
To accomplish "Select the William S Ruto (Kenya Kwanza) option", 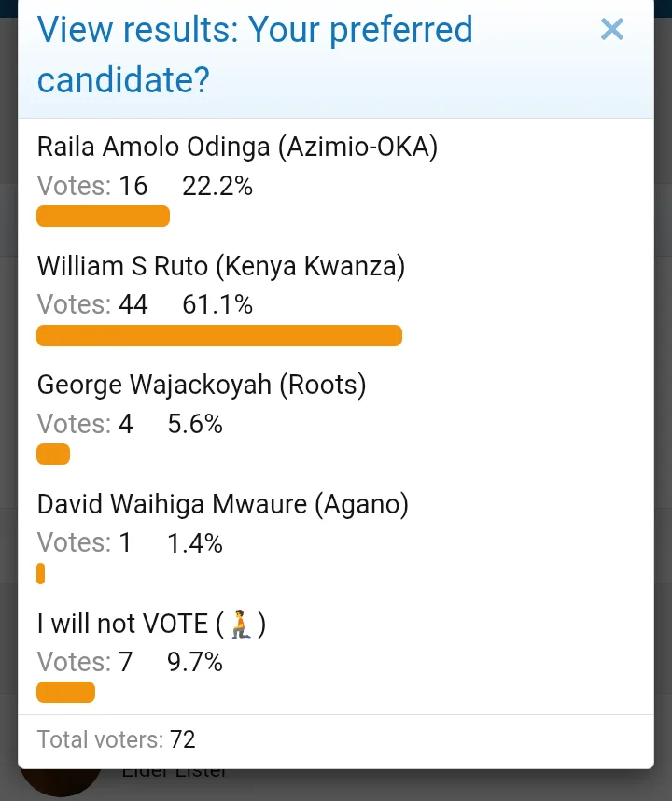I will tap(221, 267).
